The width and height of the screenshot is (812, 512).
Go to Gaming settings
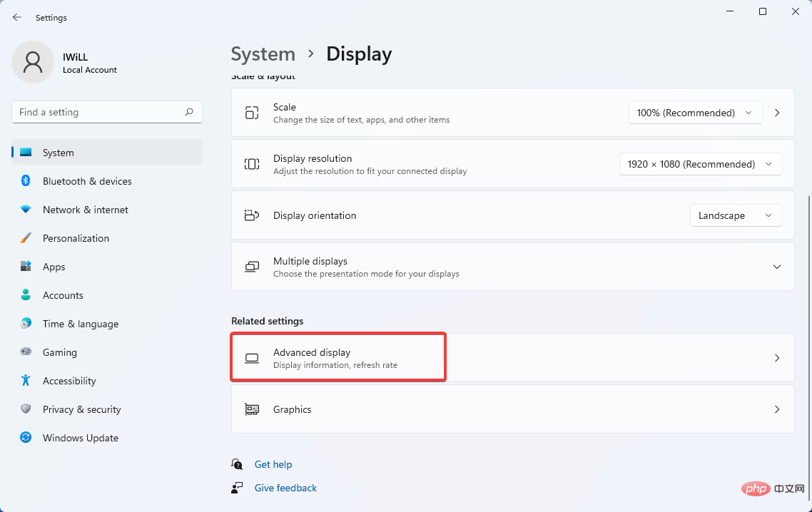[x=107, y=352]
